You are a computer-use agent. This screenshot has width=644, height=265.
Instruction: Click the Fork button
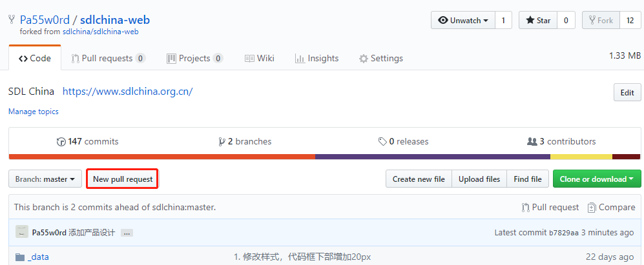click(x=599, y=21)
